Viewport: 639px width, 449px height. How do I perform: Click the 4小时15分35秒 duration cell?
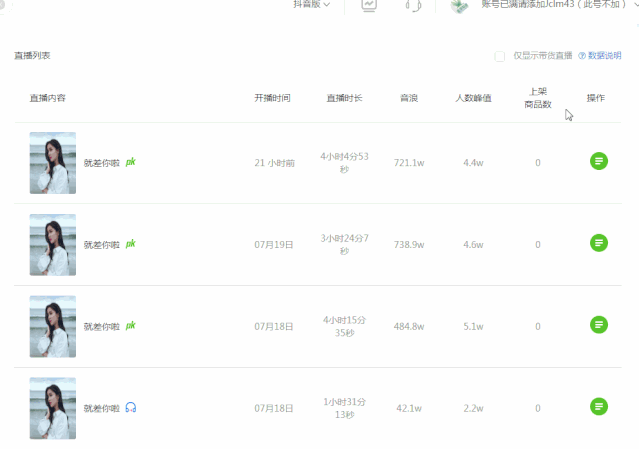point(344,326)
